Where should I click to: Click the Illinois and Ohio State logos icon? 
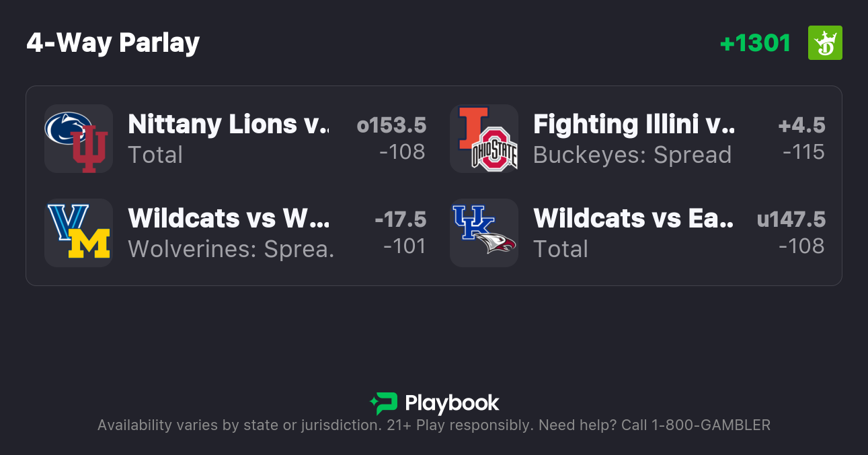pos(483,139)
